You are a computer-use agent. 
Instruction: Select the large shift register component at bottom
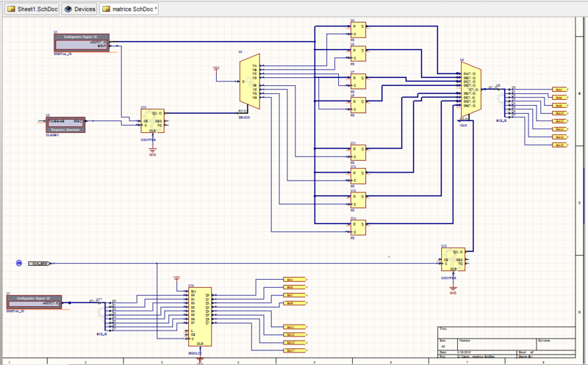pos(200,316)
